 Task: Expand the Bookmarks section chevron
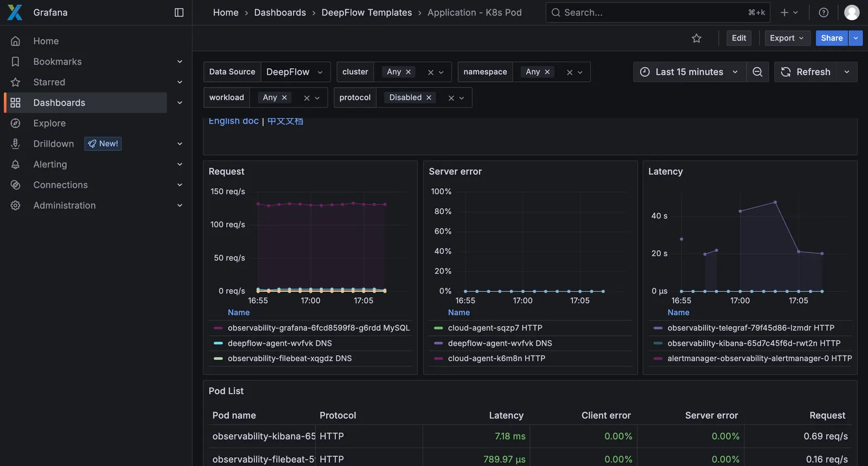(x=180, y=62)
